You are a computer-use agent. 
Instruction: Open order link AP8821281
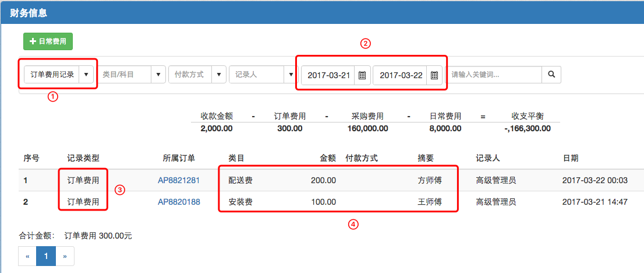pos(178,180)
